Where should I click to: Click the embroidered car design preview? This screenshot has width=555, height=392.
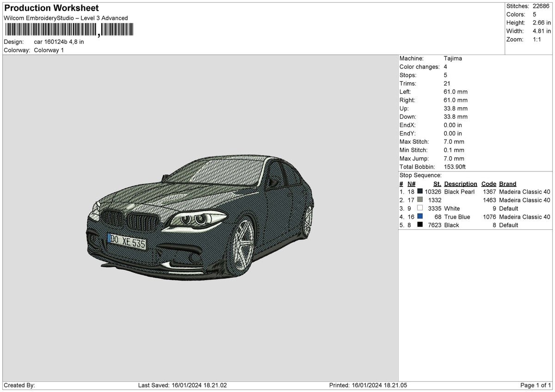click(200, 219)
